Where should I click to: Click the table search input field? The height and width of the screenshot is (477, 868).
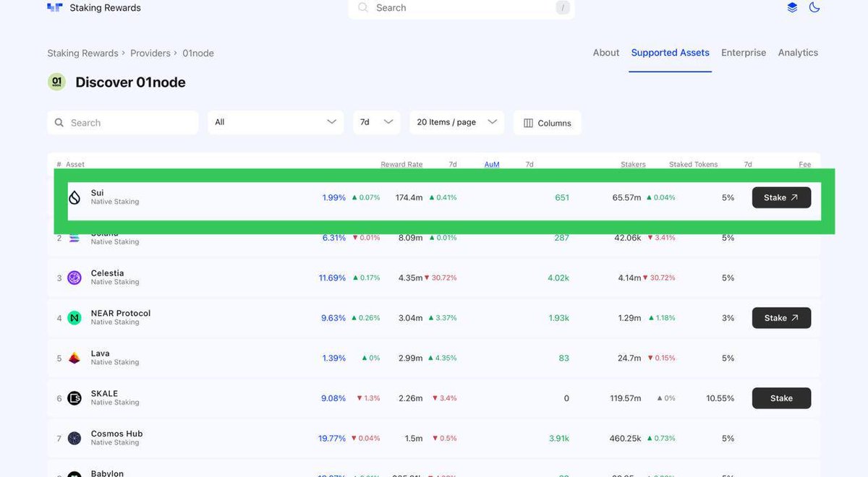[x=123, y=122]
